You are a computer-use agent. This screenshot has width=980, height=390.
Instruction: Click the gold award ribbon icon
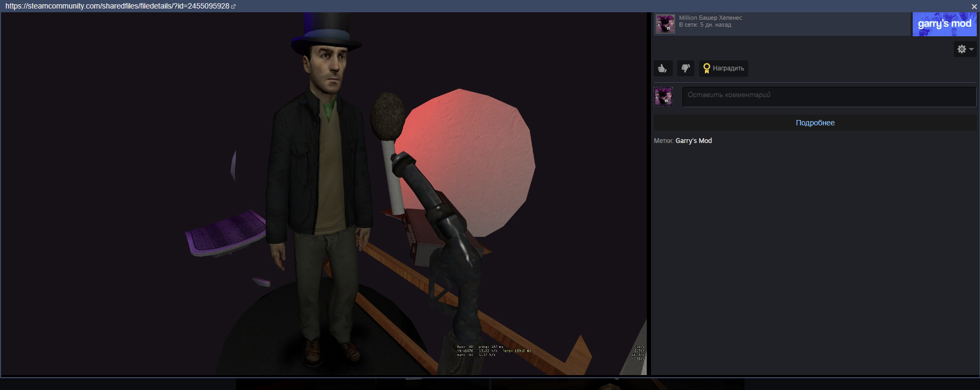point(707,68)
